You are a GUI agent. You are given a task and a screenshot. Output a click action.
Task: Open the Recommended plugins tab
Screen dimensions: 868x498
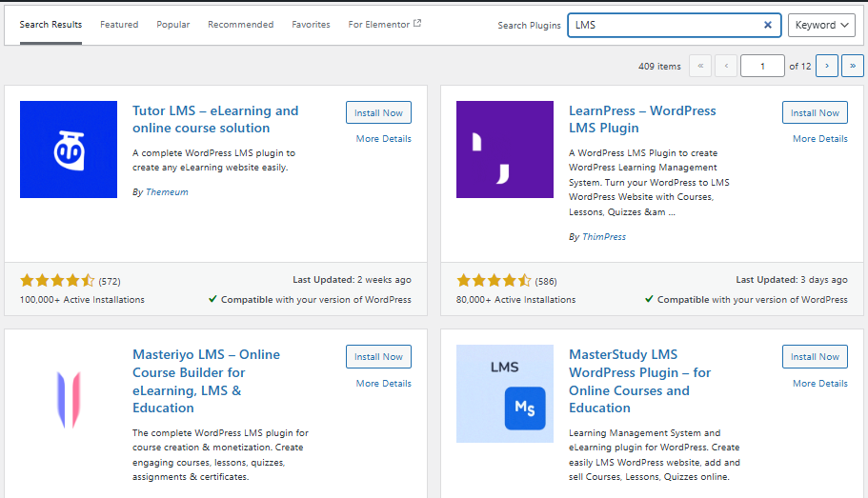241,25
